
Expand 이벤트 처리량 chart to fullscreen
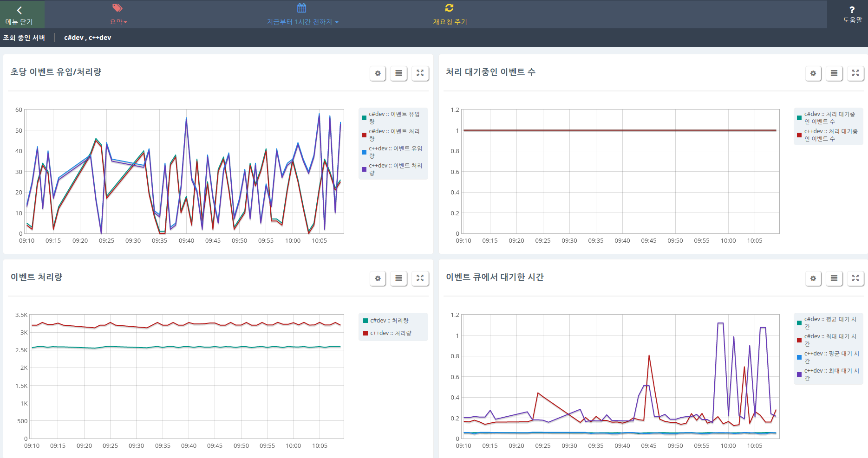coord(420,278)
